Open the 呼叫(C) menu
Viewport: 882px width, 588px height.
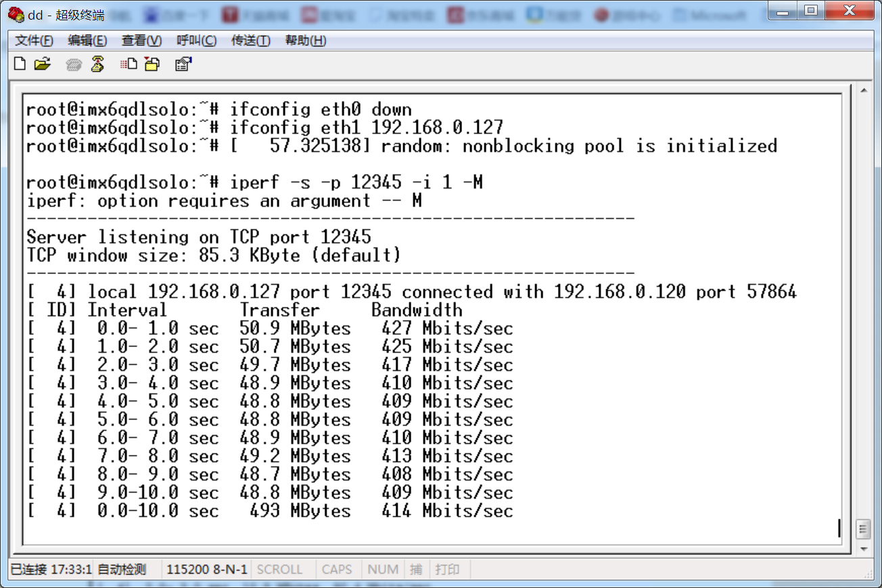click(x=197, y=41)
